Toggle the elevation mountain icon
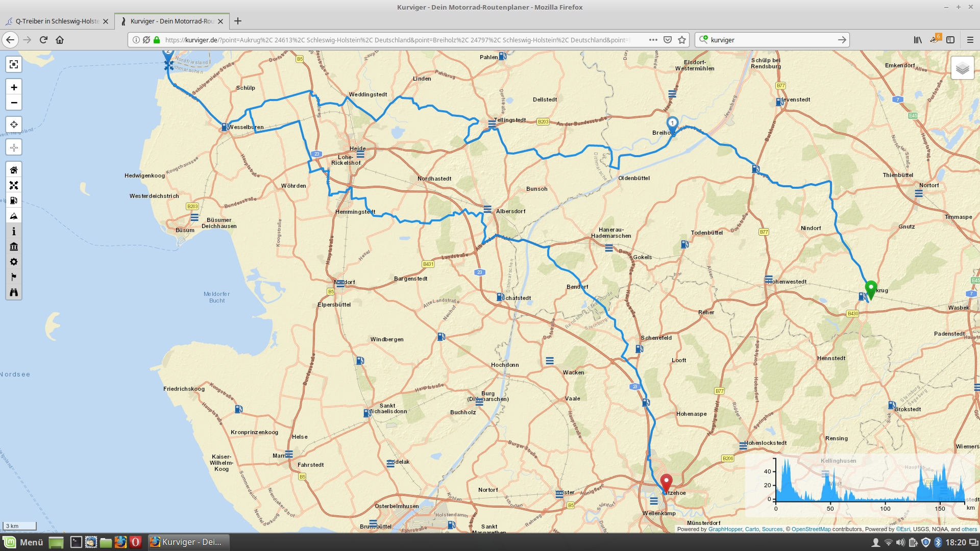The width and height of the screenshot is (980, 551). tap(14, 216)
